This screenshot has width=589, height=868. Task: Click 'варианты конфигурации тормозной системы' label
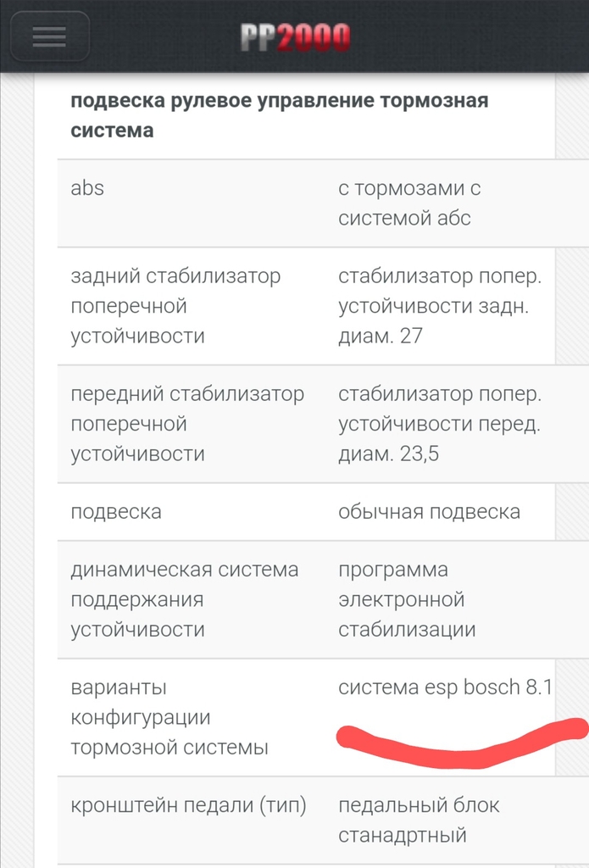tap(169, 717)
